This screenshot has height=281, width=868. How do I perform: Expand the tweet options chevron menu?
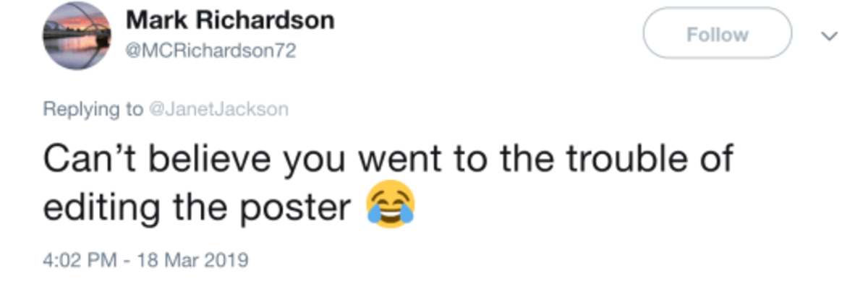coord(830,35)
